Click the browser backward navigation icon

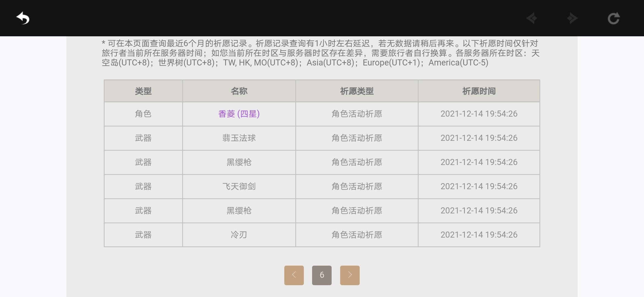click(532, 18)
